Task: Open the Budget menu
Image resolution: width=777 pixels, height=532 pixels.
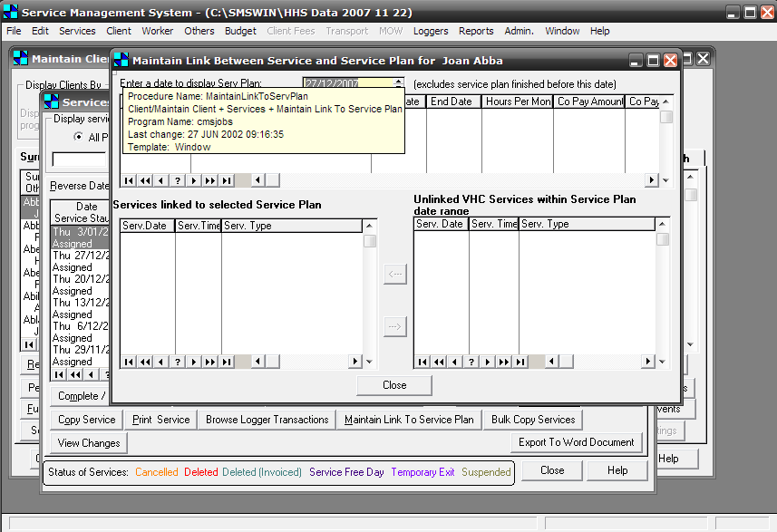Action: 240,31
